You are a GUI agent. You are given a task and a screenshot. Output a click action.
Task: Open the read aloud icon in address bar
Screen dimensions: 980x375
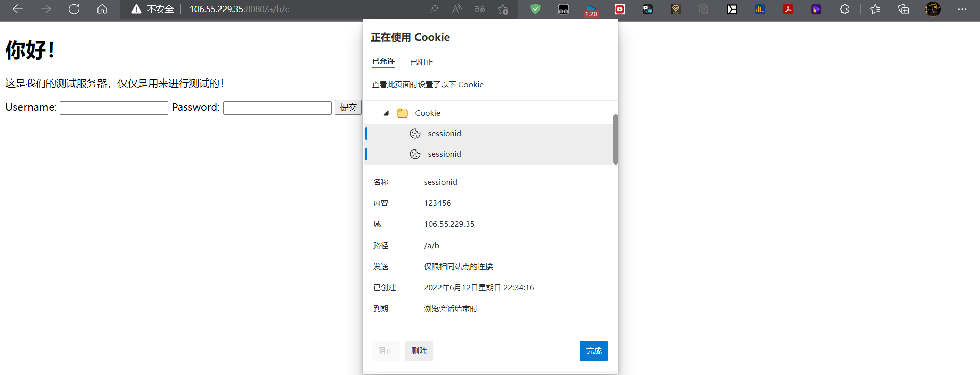tap(457, 9)
